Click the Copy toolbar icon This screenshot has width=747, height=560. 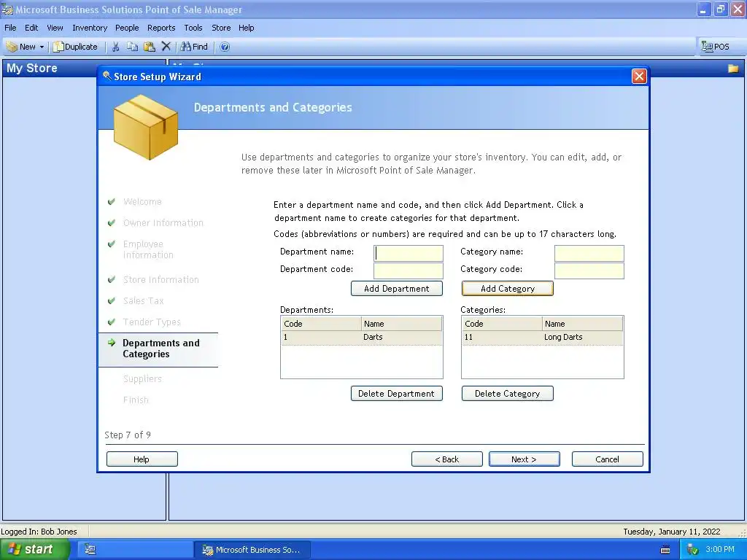(133, 47)
